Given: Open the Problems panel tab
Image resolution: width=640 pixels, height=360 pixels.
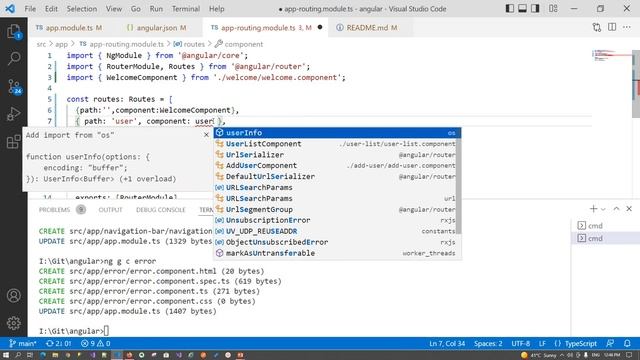Looking at the screenshot, I should coord(54,209).
